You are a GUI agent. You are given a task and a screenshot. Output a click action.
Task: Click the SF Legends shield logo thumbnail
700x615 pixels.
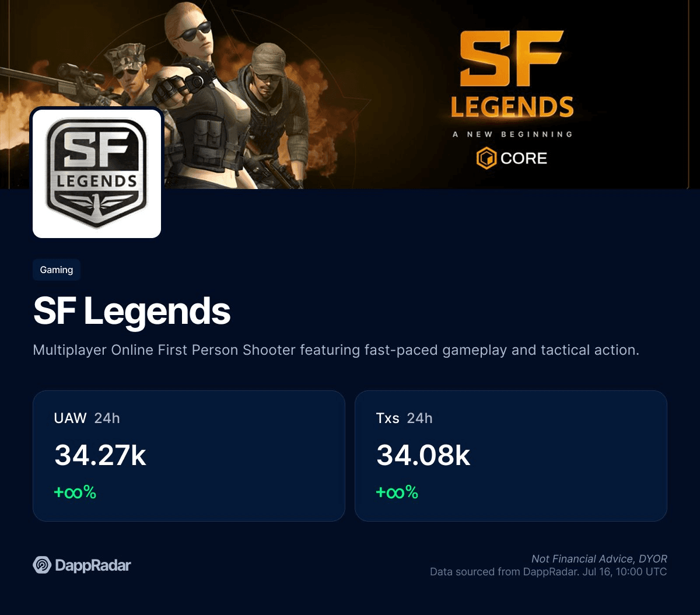97,173
